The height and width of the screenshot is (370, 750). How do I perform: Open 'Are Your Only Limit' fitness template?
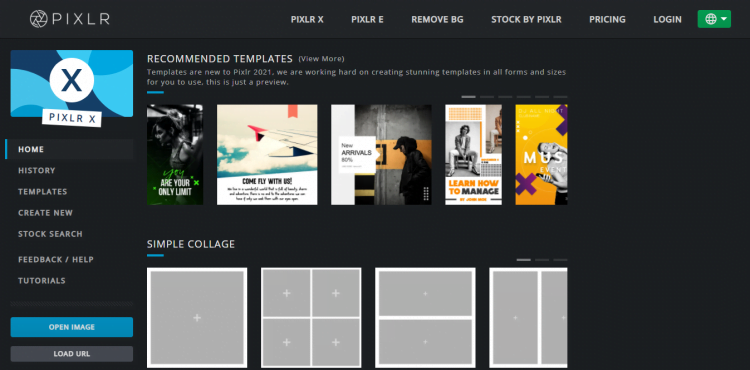tap(175, 154)
